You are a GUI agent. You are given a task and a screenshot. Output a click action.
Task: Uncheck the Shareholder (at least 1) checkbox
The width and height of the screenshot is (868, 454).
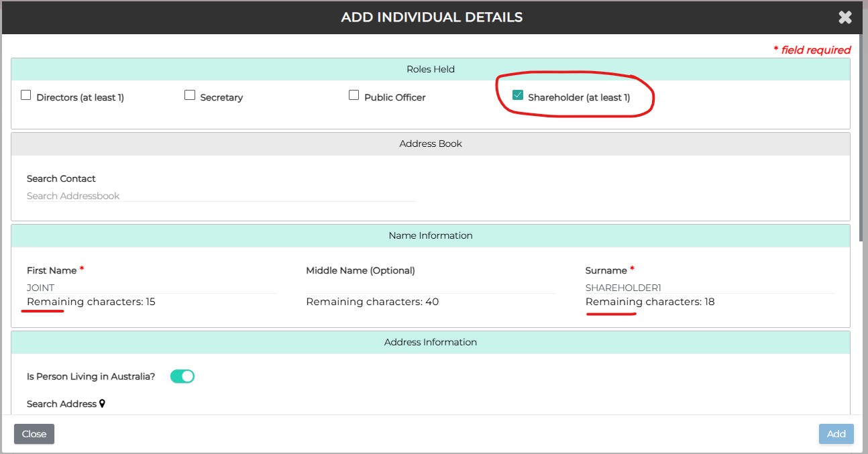(x=517, y=95)
